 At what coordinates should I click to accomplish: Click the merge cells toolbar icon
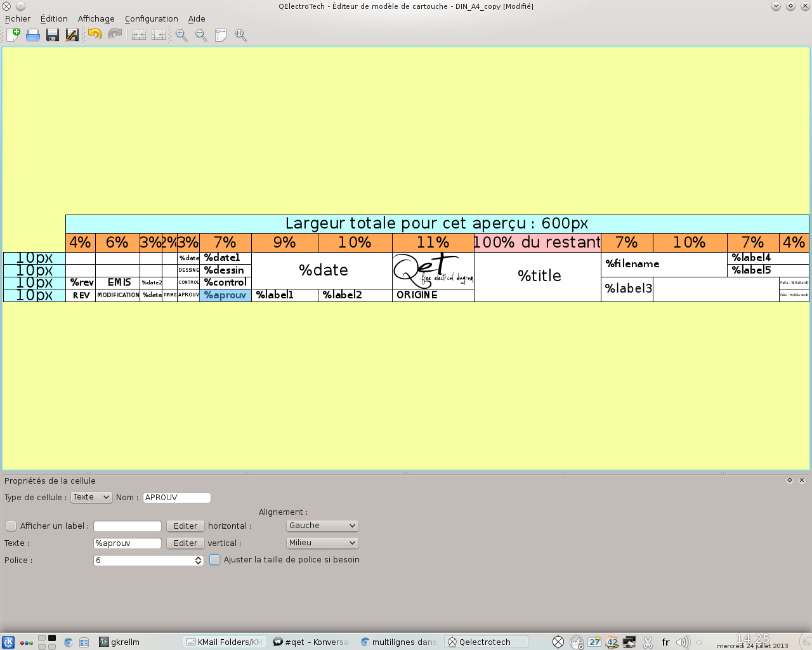pos(139,35)
